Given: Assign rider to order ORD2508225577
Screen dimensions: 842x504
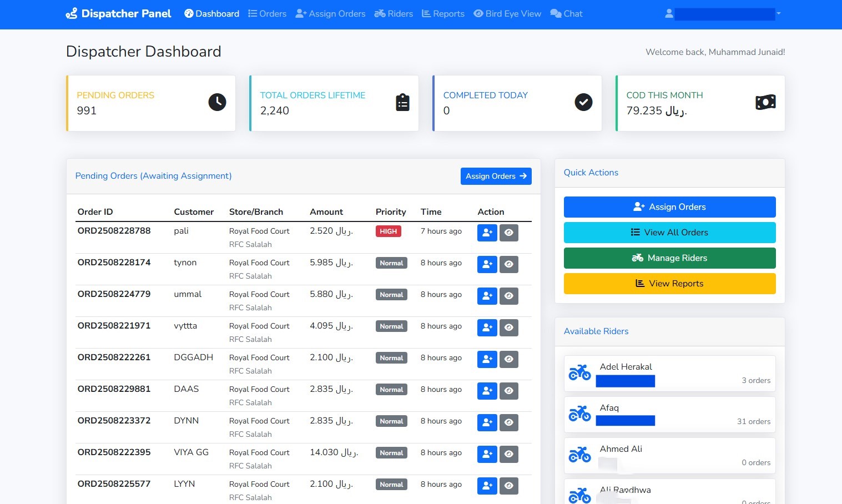Looking at the screenshot, I should [487, 486].
